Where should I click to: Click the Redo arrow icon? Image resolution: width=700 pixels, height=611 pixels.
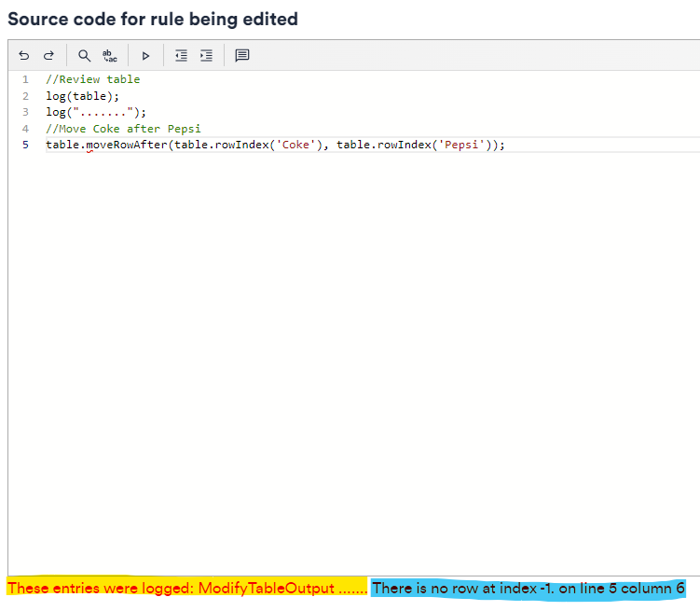coord(48,56)
